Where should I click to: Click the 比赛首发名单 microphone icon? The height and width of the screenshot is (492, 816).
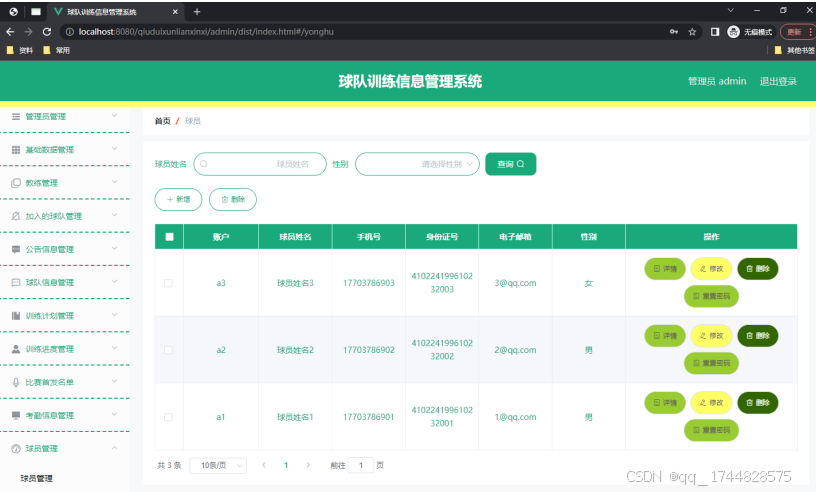coord(16,382)
